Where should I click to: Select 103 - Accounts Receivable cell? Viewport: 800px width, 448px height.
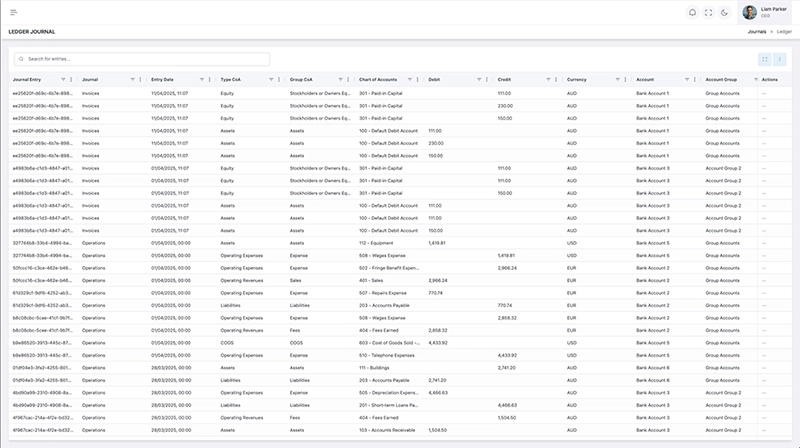point(387,430)
